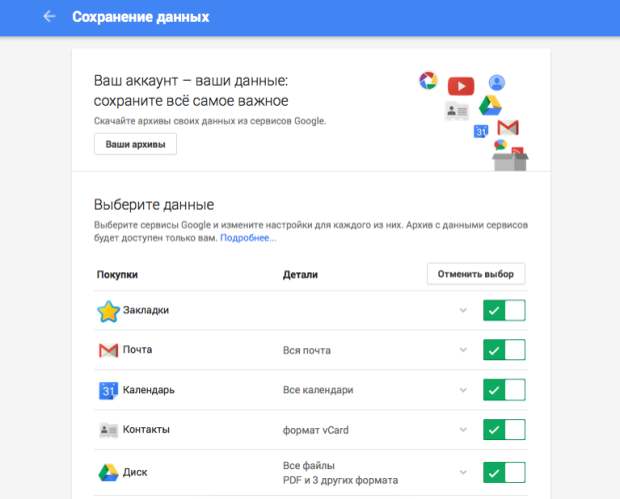This screenshot has height=499, width=620.
Task: Click the Calendar icon beside Календарь
Action: pos(108,391)
